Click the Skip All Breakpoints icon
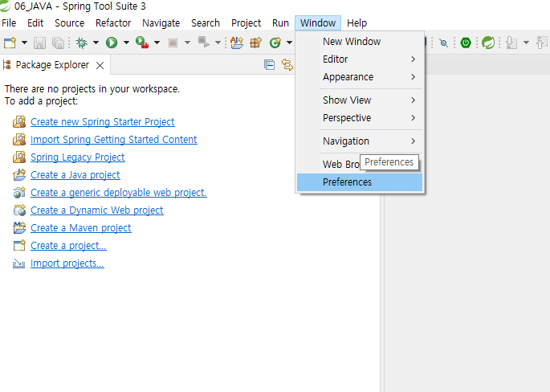This screenshot has width=550, height=392. coord(444,43)
